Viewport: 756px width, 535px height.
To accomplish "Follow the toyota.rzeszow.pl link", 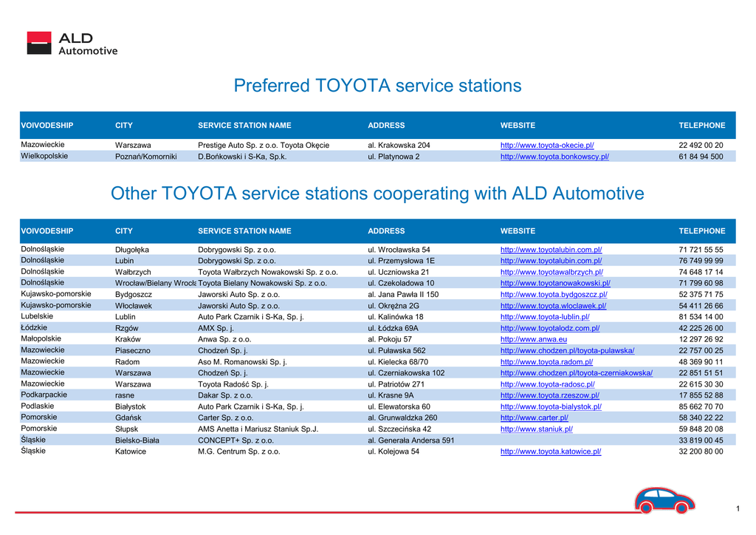I will pos(550,395).
